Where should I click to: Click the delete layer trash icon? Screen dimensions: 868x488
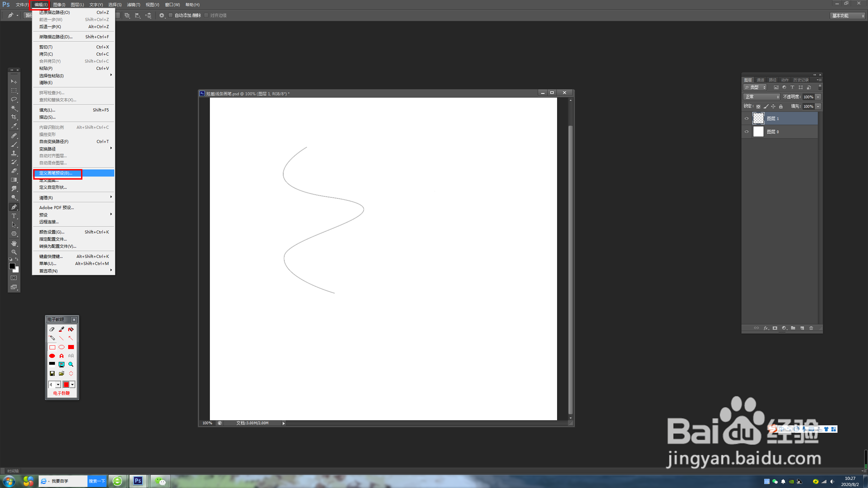(x=811, y=328)
